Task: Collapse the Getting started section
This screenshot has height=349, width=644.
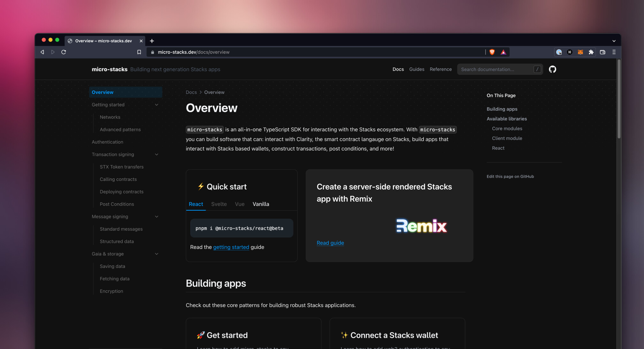Action: tap(157, 105)
